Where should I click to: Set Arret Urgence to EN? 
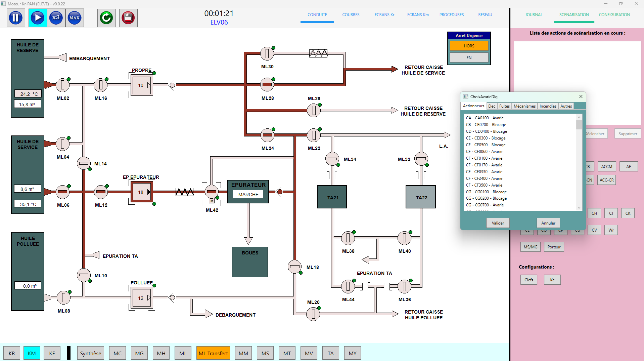click(469, 58)
